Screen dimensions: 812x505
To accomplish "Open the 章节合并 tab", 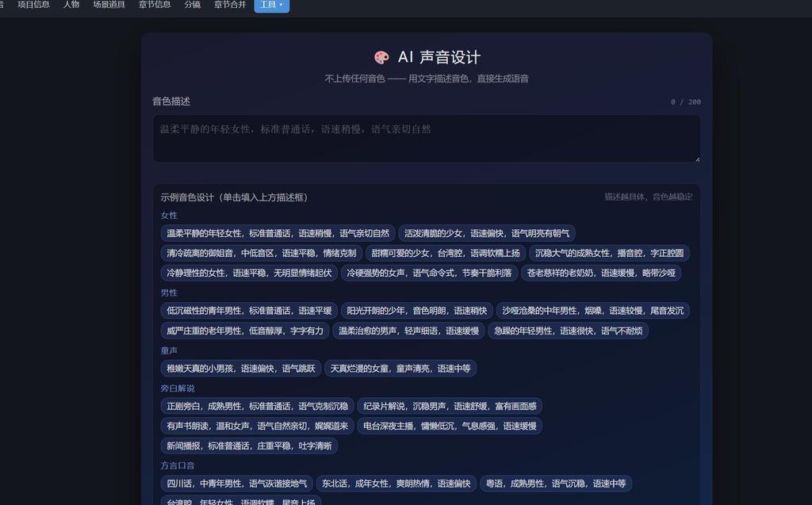I will (231, 5).
